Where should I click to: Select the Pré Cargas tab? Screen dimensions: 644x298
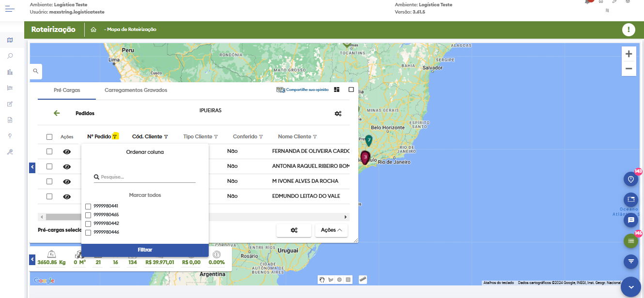(67, 90)
